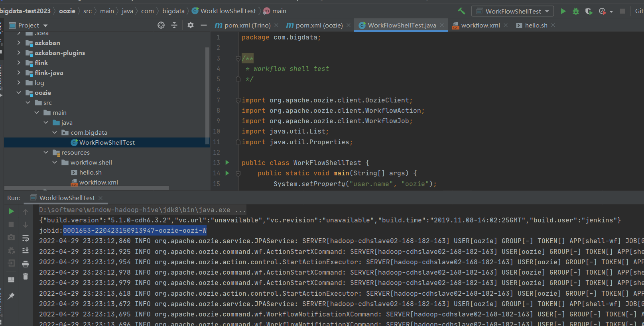Pin the Run tab
Image resolution: width=644 pixels, height=326 pixels.
[x=11, y=296]
